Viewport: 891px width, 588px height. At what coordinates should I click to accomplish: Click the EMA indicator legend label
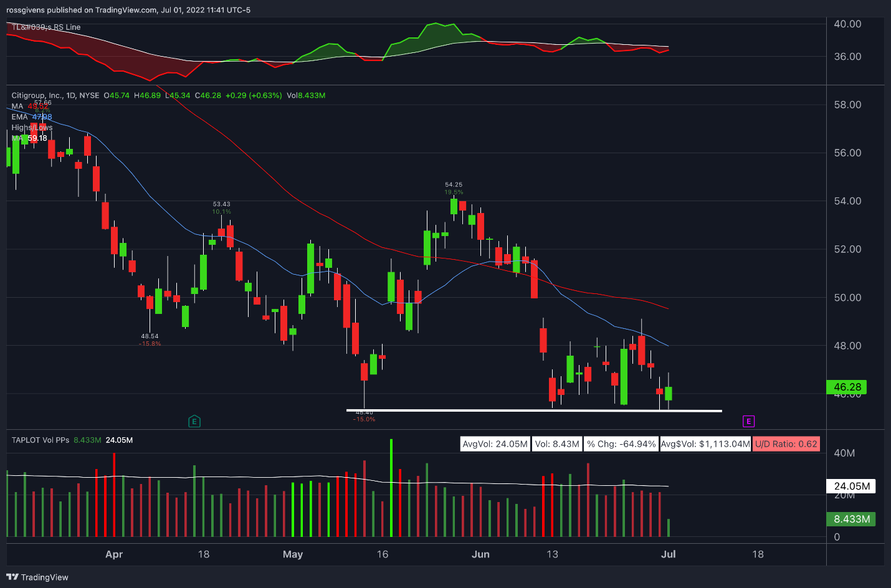click(19, 117)
